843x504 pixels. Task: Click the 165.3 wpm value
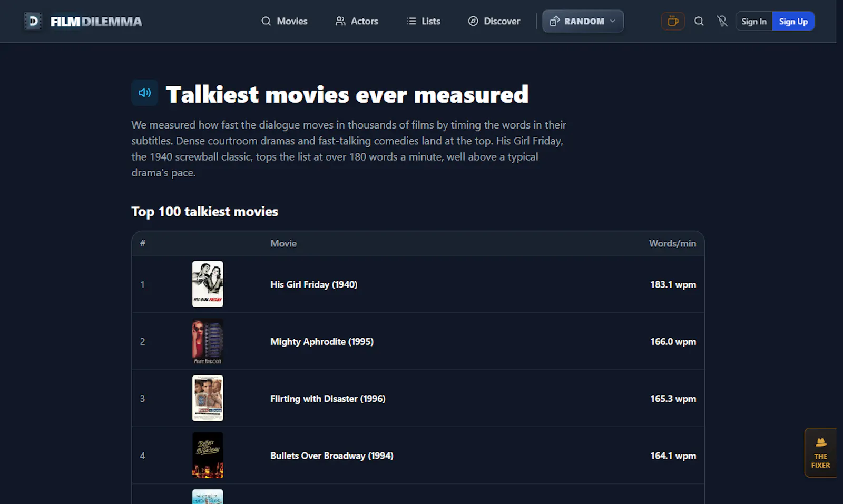point(673,399)
